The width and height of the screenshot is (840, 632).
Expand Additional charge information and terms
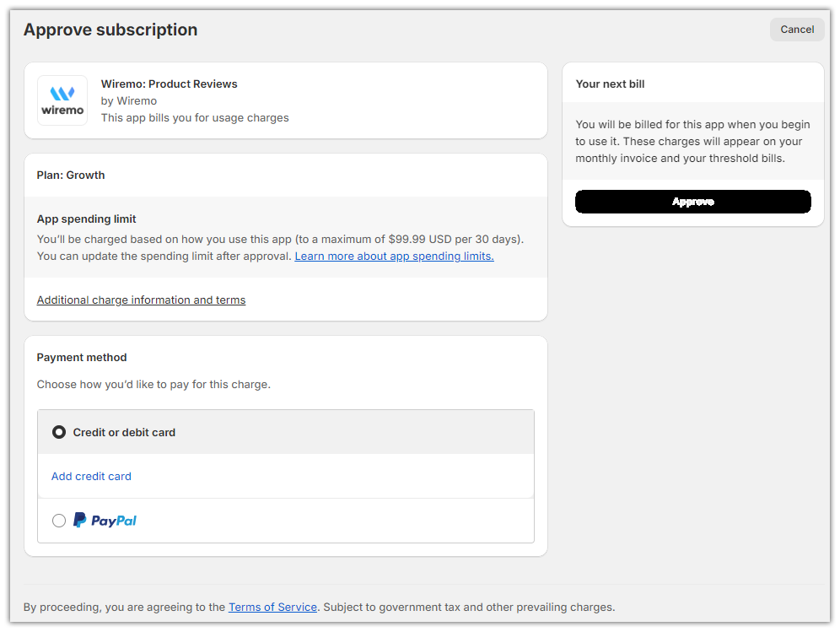click(141, 300)
